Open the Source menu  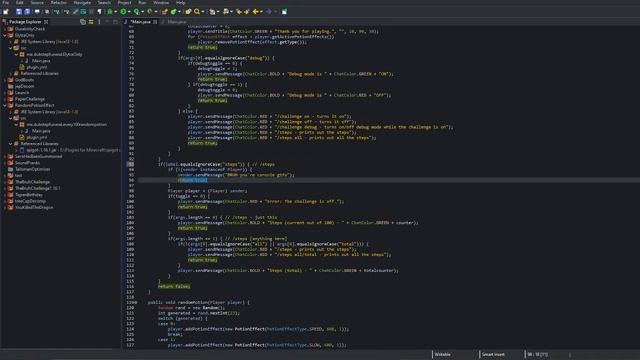[x=37, y=2]
